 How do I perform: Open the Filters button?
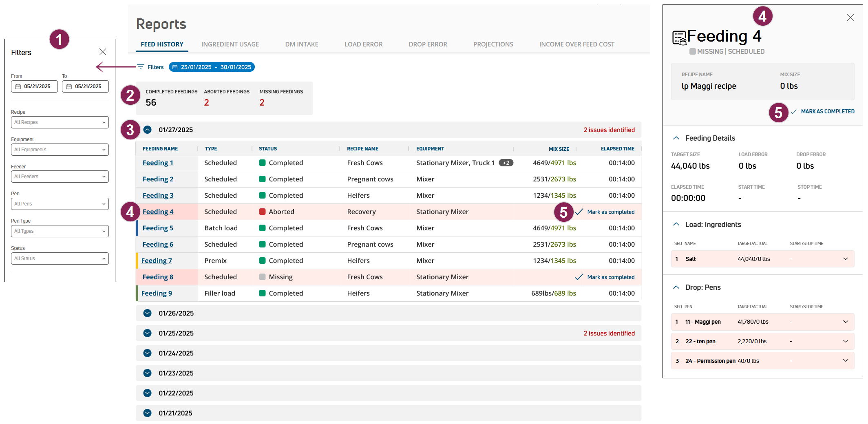point(150,67)
